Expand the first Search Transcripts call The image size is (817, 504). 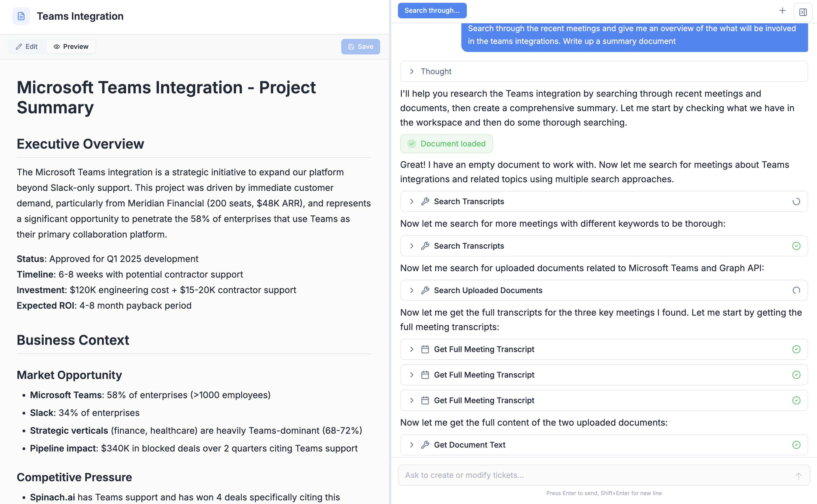point(412,201)
